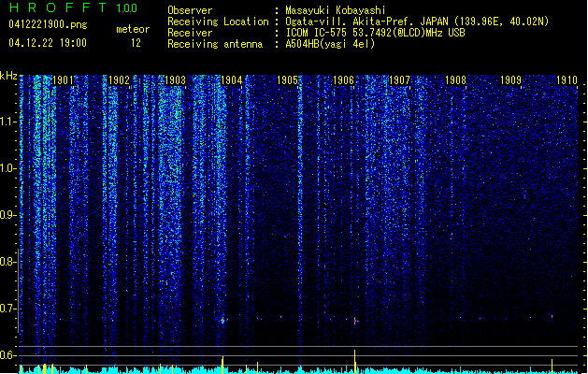Click the small red echo spot before 1910

coord(552,316)
